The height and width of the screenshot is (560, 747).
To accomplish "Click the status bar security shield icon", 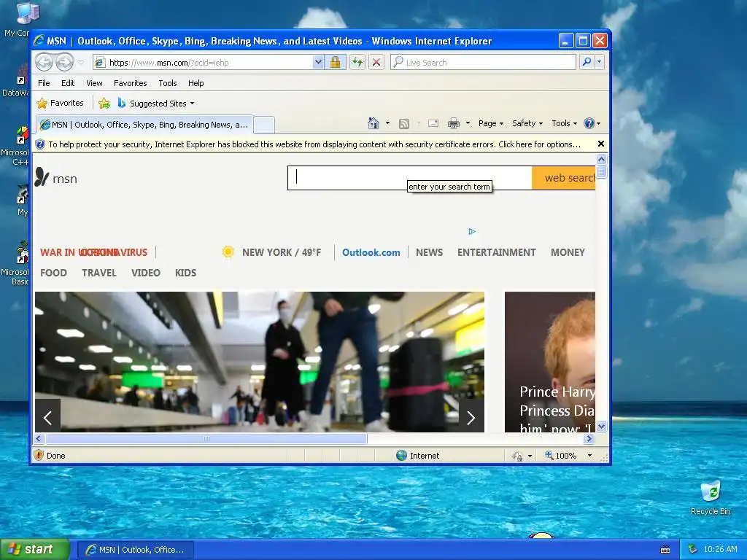I will click(x=39, y=455).
